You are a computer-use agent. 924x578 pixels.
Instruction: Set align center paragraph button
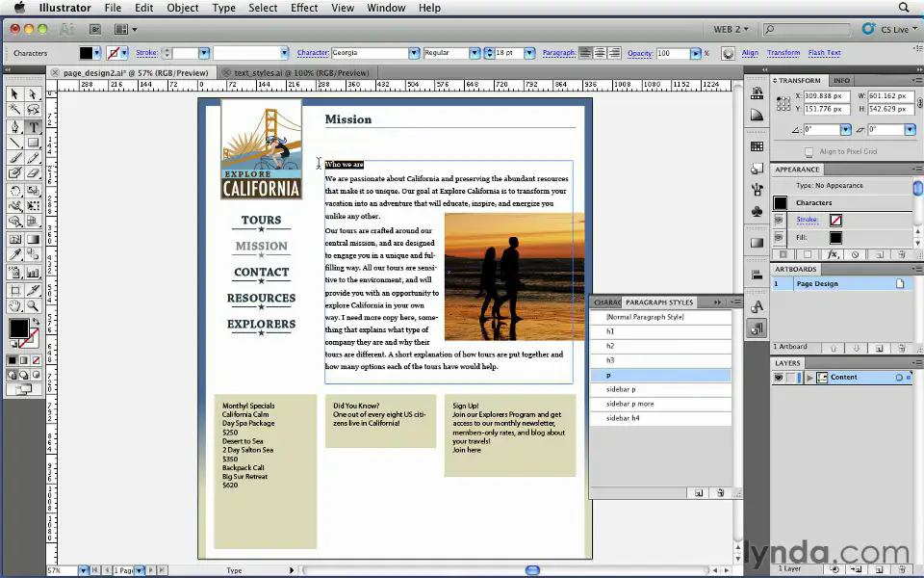pos(600,53)
